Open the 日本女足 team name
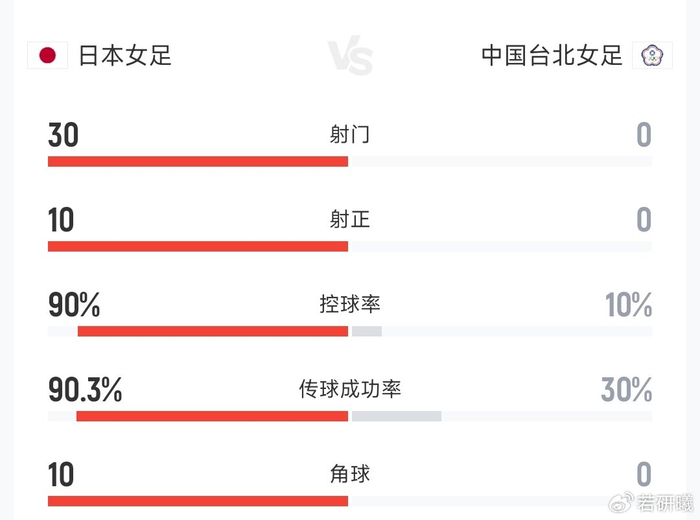The height and width of the screenshot is (520, 700). coord(125,54)
